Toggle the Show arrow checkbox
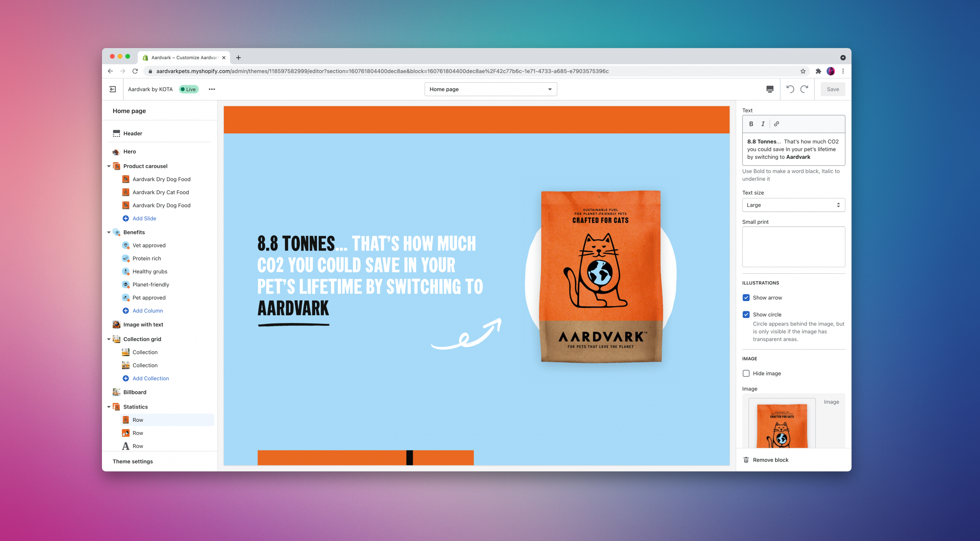 746,298
